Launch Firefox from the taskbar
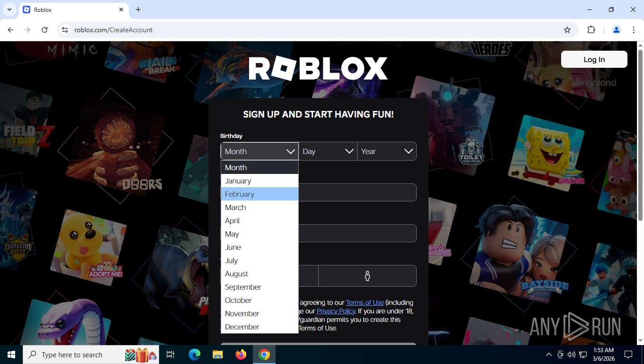Screen dimensions: 644x364 pos(241,355)
